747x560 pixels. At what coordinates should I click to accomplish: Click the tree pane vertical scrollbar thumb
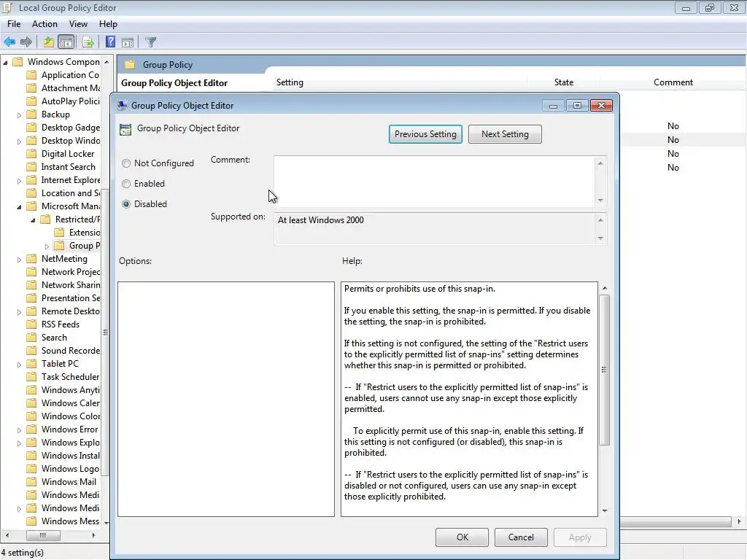[x=106, y=332]
